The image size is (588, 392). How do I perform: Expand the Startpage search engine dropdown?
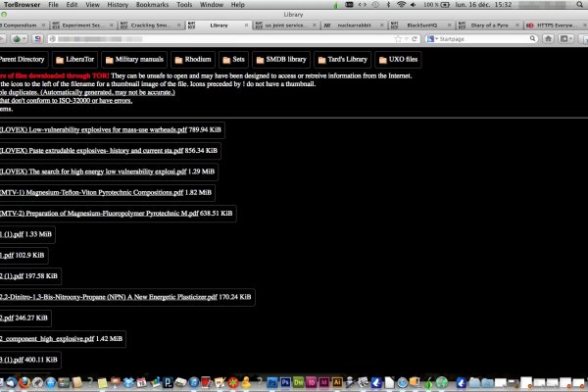pos(433,39)
